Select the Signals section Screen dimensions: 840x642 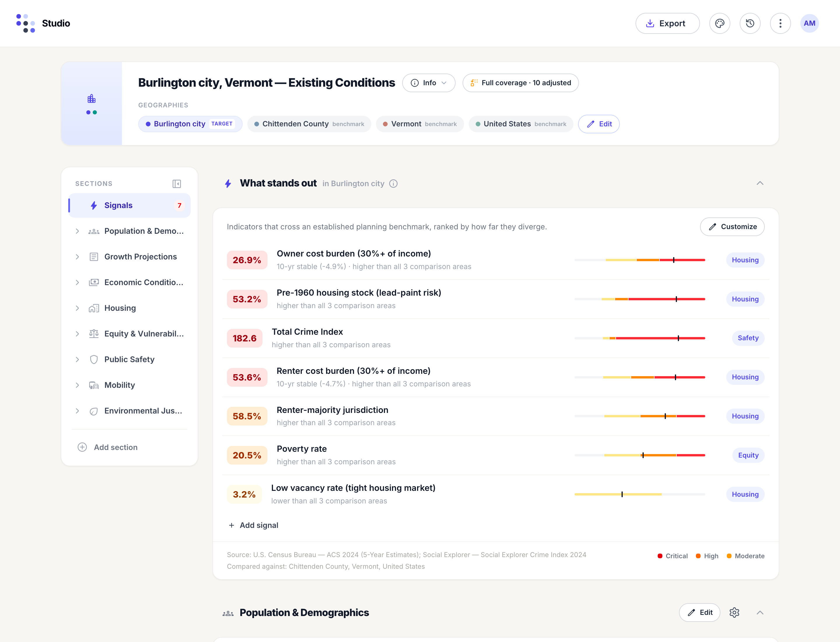(129, 206)
